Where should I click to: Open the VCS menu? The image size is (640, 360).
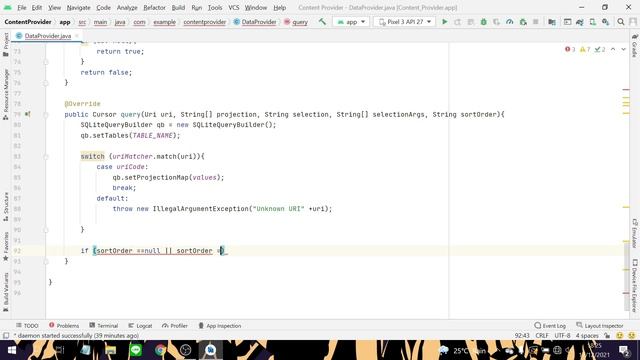(x=233, y=7)
